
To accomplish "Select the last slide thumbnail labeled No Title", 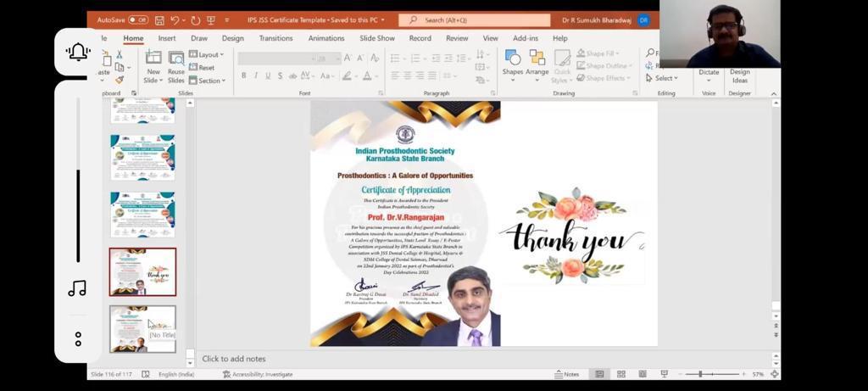I will coord(142,329).
